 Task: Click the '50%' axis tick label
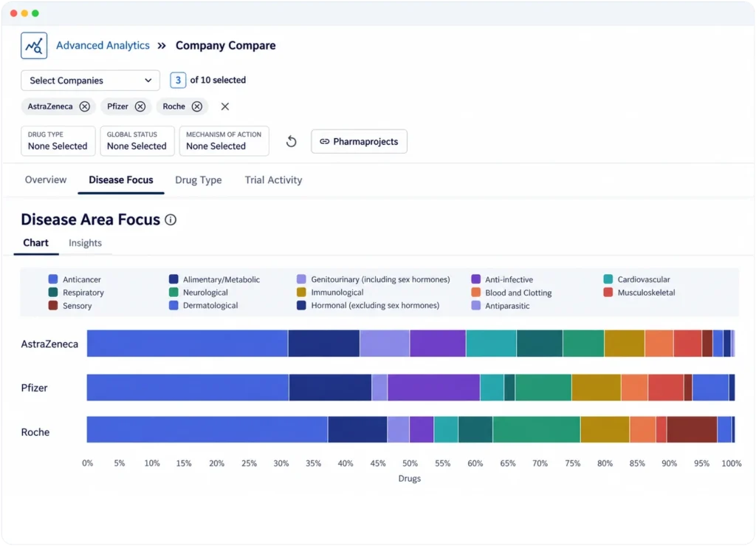pyautogui.click(x=410, y=463)
